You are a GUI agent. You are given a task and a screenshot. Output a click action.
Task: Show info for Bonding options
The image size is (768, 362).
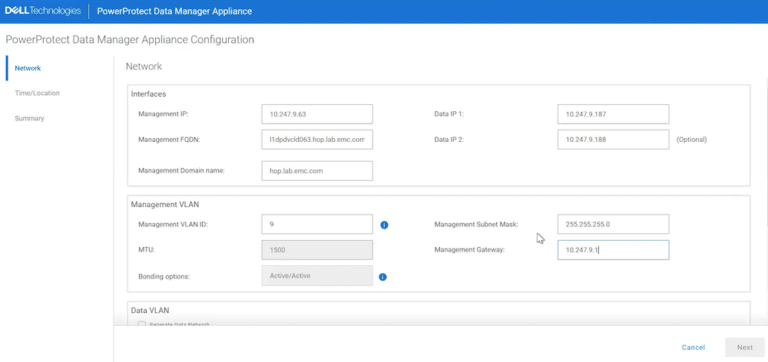[383, 277]
